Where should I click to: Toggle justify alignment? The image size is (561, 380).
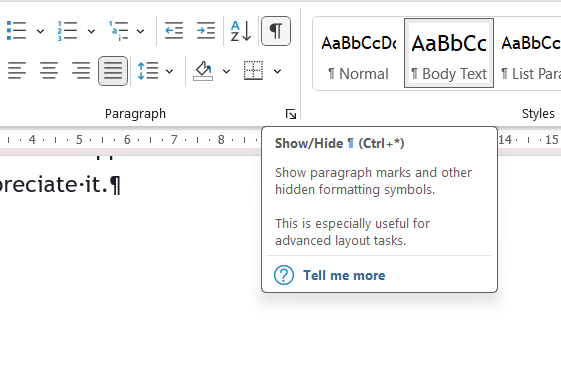coord(113,71)
